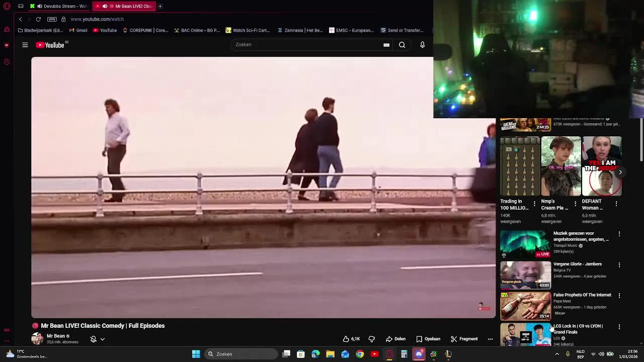Open options for Nmp's Cream Pie short
Screen dimensions: 644x362
pos(575,204)
